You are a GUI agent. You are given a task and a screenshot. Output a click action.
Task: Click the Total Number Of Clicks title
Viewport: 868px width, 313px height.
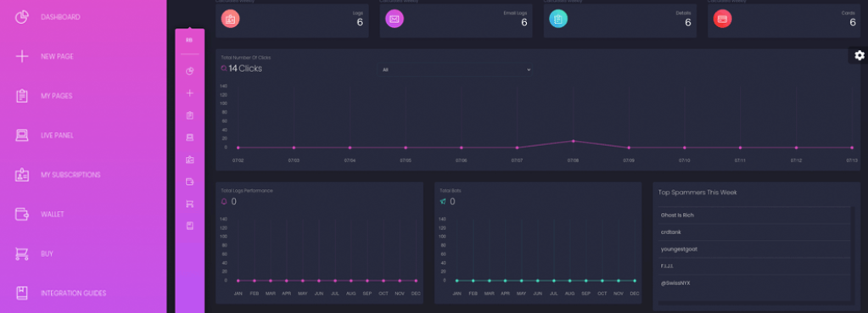click(246, 58)
